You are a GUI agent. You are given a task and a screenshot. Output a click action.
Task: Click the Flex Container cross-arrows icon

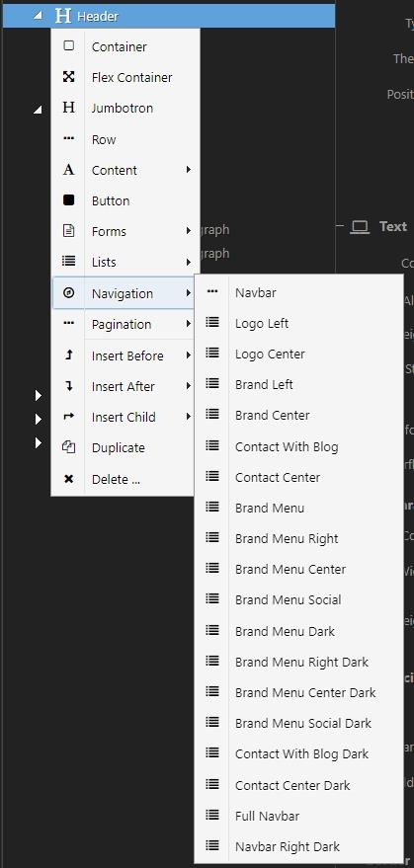pos(69,77)
